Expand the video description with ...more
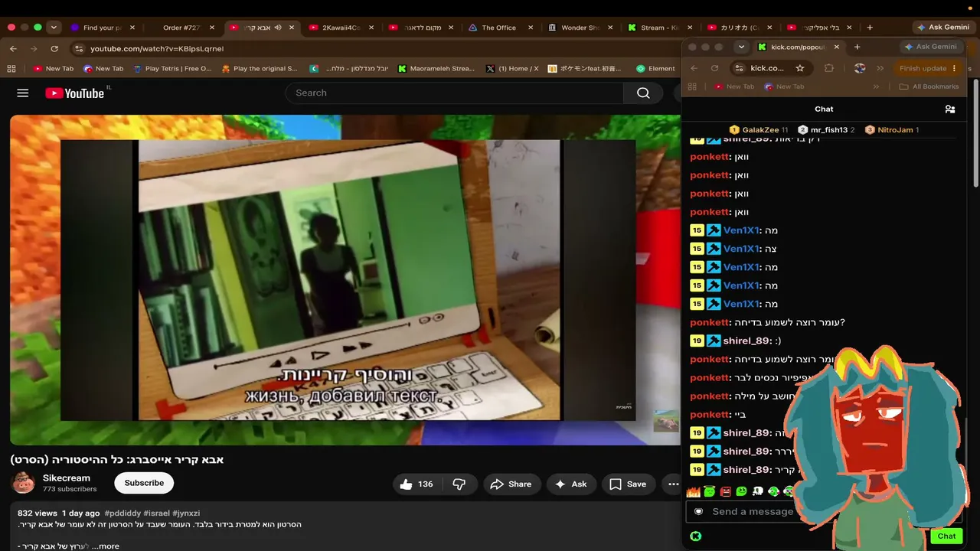This screenshot has width=980, height=551. pos(105,546)
